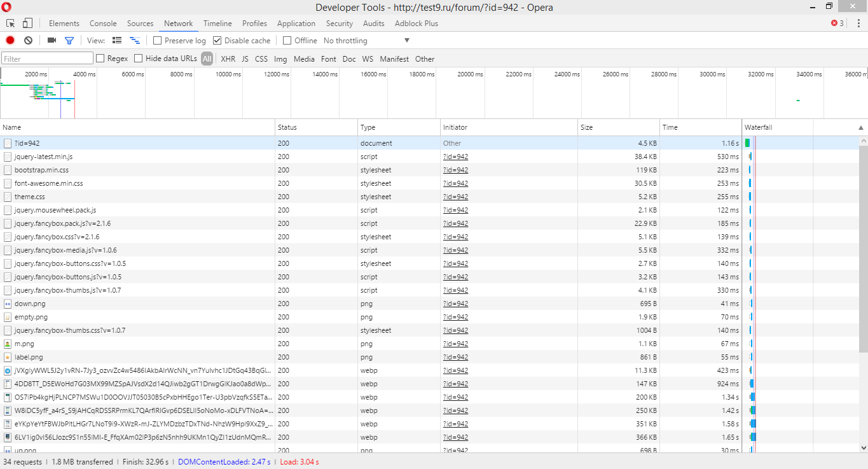Click the inspect element cursor icon

tap(11, 24)
